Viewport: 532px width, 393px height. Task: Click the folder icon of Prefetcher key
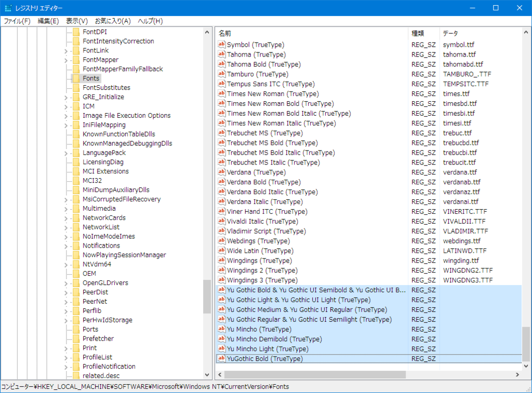[x=76, y=338]
